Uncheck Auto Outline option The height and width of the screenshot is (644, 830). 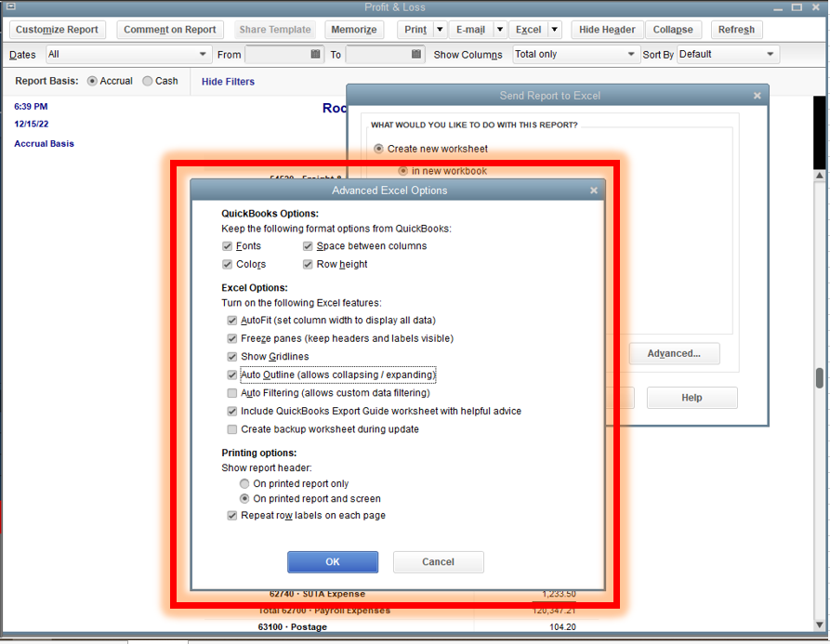[231, 375]
